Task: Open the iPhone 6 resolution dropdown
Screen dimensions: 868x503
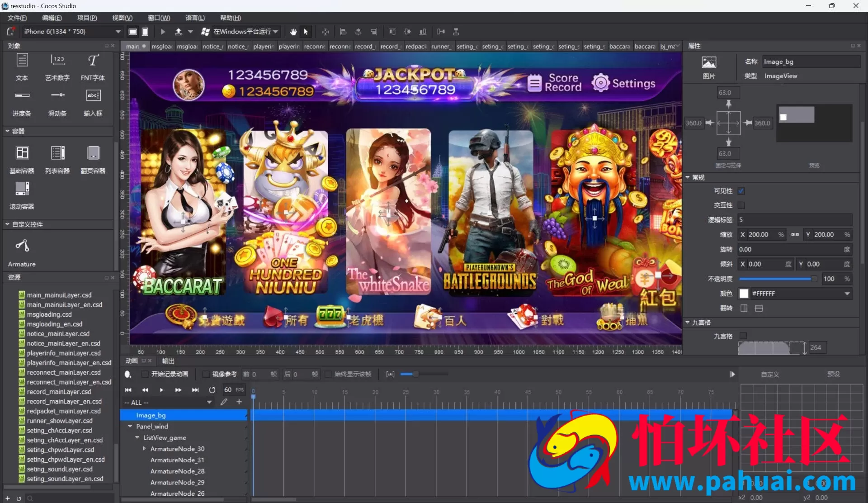Action: [72, 32]
